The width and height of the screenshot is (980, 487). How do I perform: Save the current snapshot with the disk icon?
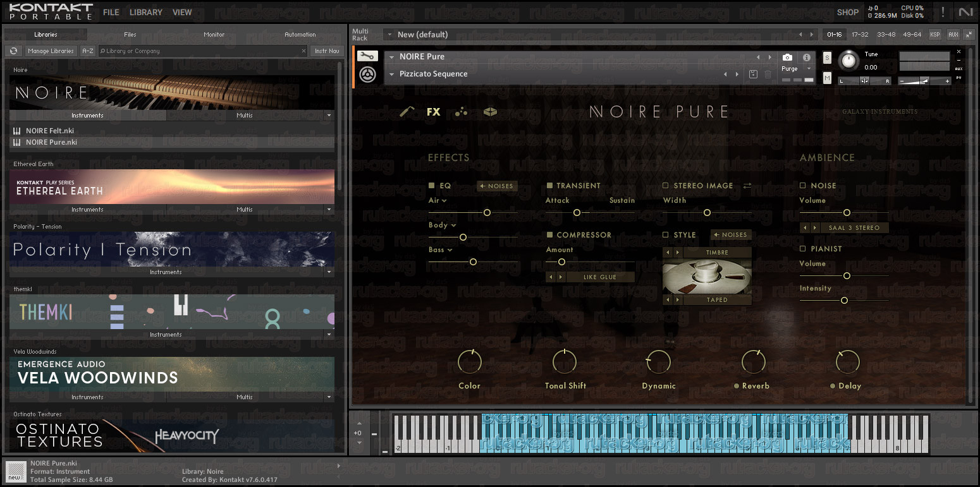753,74
